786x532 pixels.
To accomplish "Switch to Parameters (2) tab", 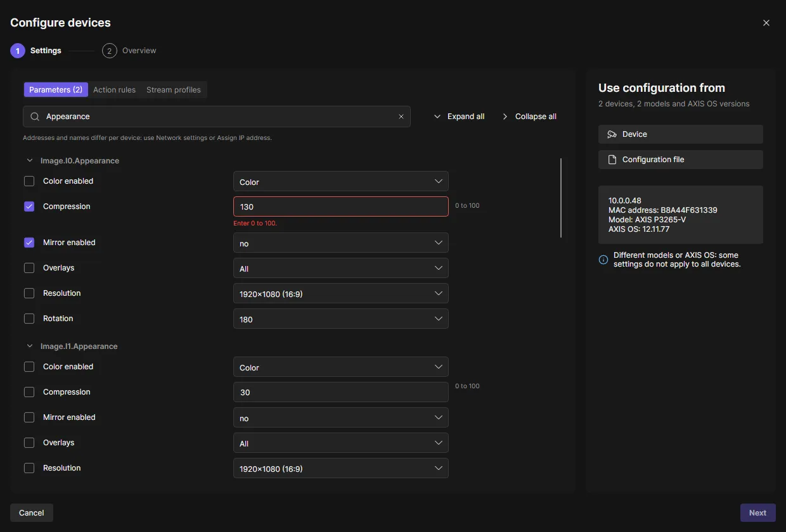I will tap(56, 90).
